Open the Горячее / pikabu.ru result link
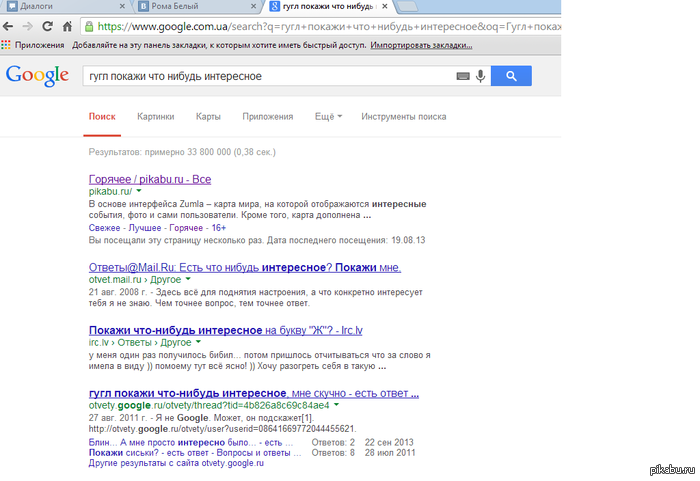Viewport: 700px width, 481px height. coord(150,178)
